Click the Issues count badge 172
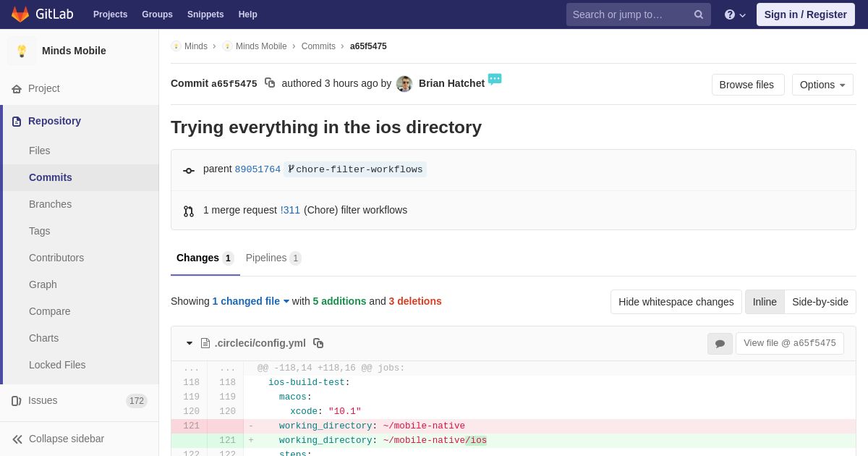This screenshot has width=868, height=456. point(137,401)
